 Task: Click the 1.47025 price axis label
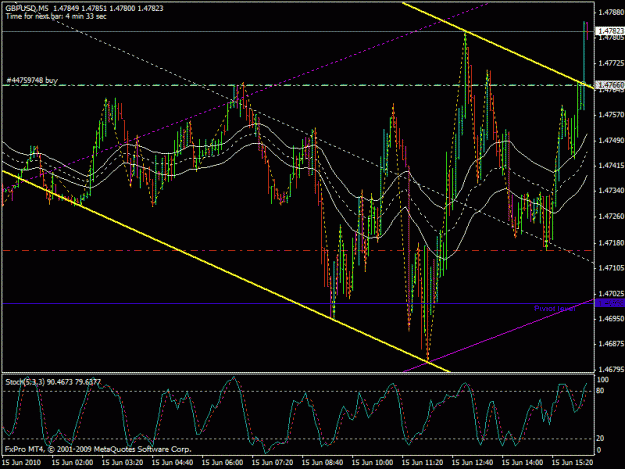click(611, 293)
